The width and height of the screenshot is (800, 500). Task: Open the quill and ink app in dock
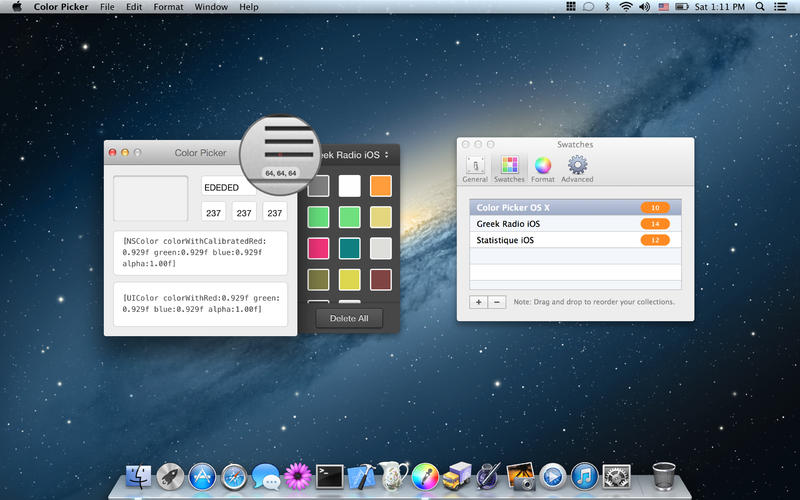tap(489, 477)
